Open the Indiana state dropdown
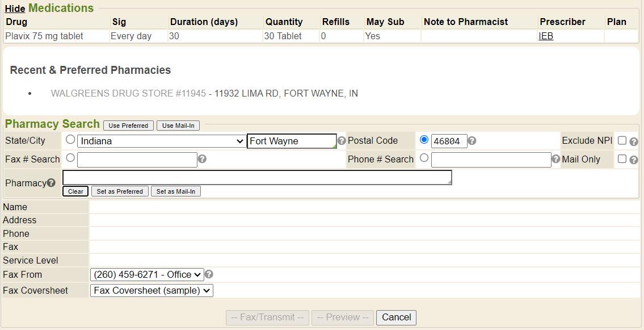Screen dimensions: 644x330 [161, 141]
